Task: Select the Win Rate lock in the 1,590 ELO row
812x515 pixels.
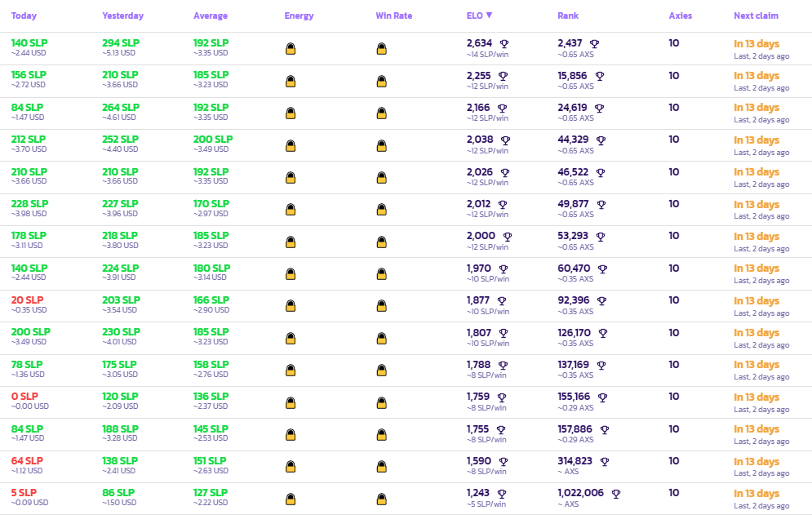Action: [382, 467]
